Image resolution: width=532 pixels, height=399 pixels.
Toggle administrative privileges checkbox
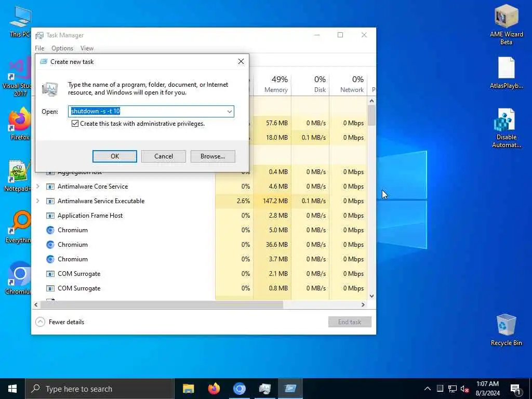tap(75, 124)
